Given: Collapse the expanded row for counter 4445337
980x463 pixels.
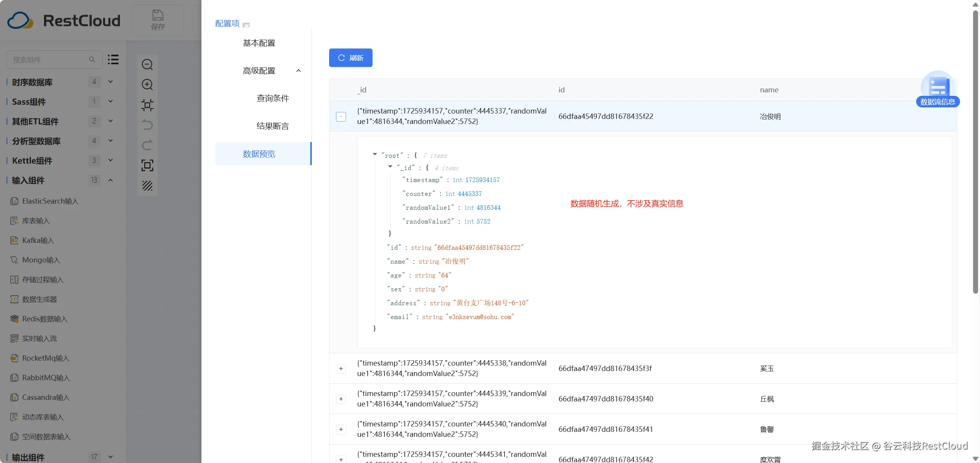Looking at the screenshot, I should [341, 116].
